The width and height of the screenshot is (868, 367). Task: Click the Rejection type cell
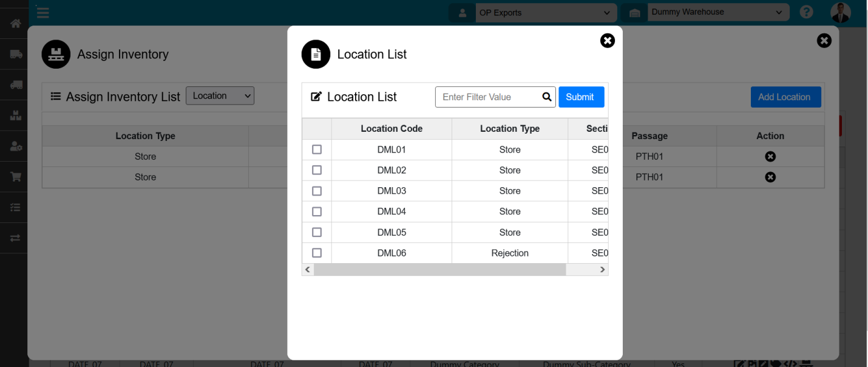coord(510,253)
